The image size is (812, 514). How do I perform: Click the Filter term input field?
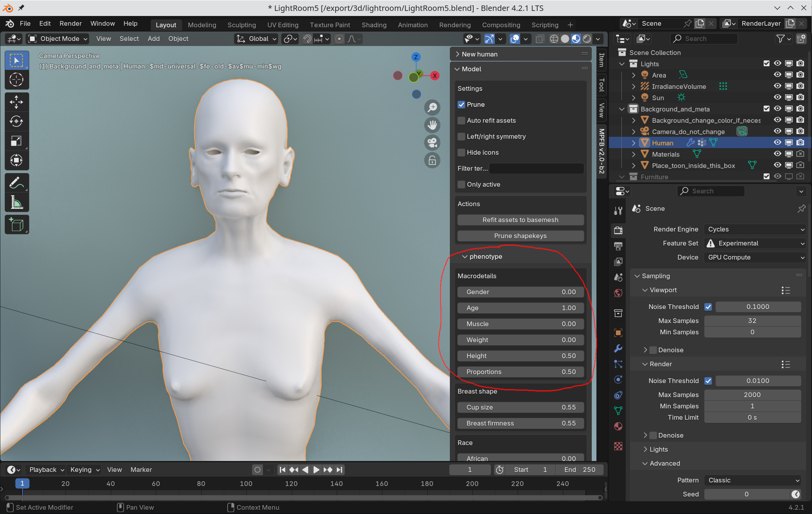536,168
